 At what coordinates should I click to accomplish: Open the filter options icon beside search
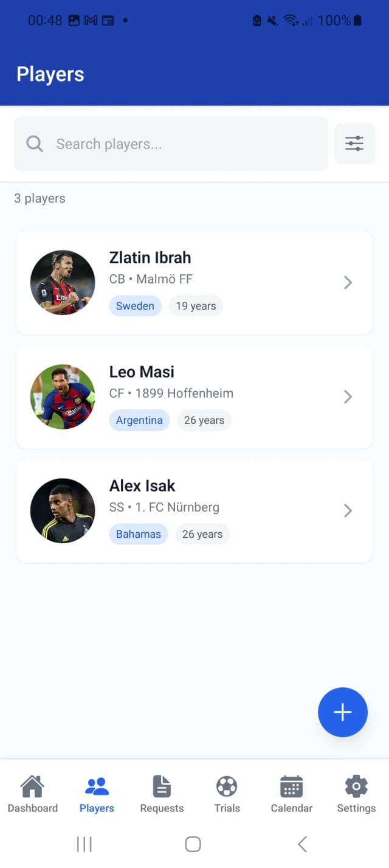[x=354, y=144]
